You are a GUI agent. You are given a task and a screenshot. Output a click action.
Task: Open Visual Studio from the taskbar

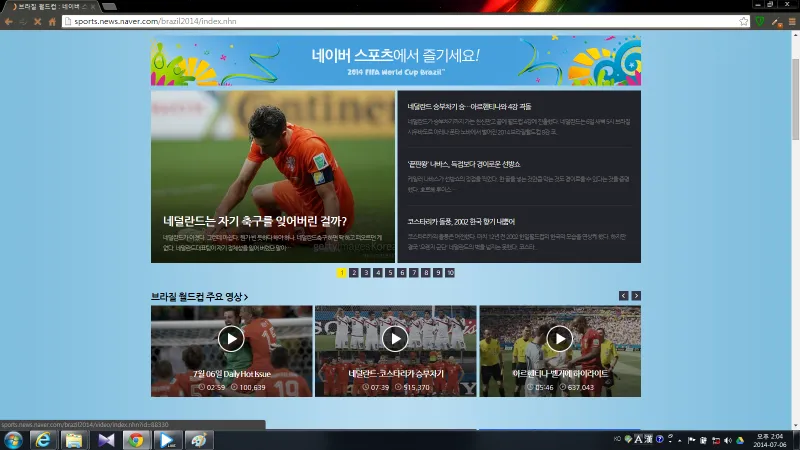(x=106, y=440)
